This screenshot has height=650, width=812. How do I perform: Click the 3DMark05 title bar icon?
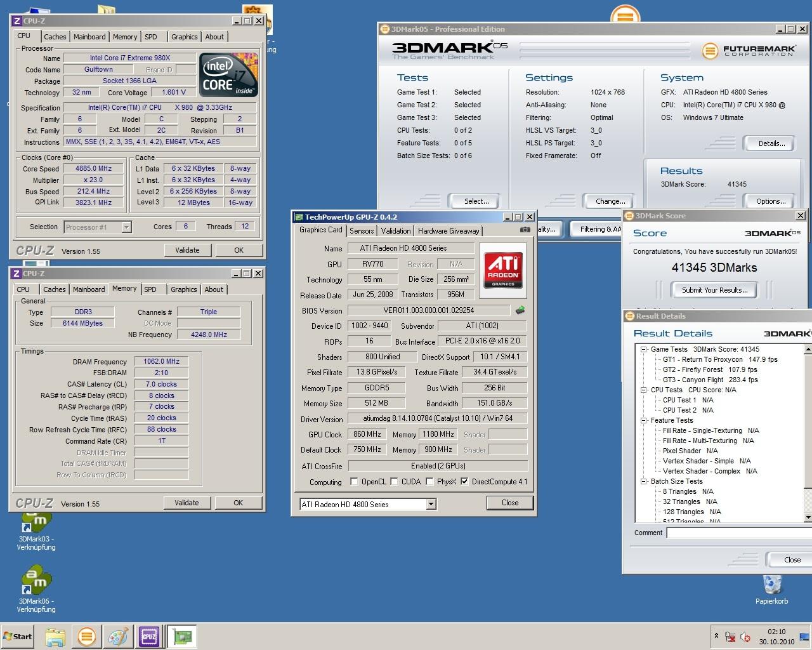[384, 29]
